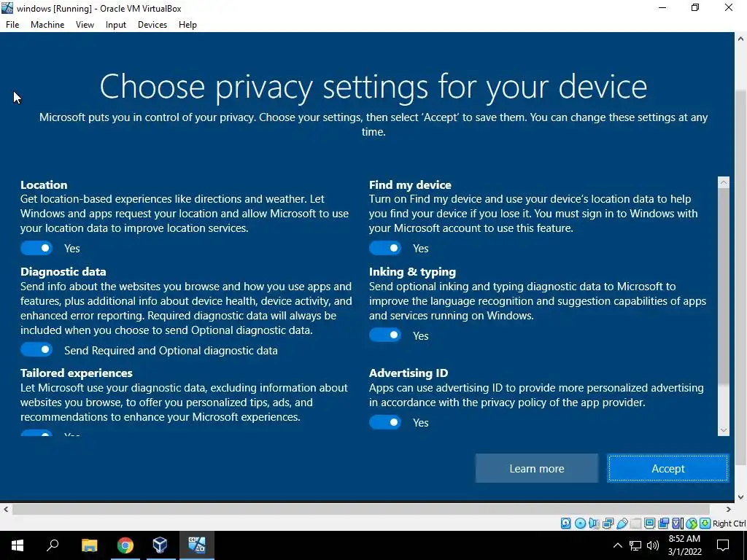The height and width of the screenshot is (560, 747).
Task: Click the keyboard capture green arrow icon
Action: (705, 524)
